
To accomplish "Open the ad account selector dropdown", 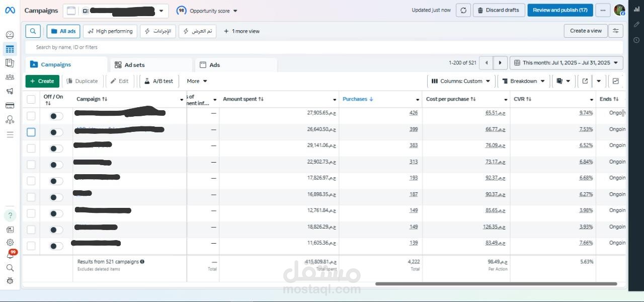I will 116,11.
